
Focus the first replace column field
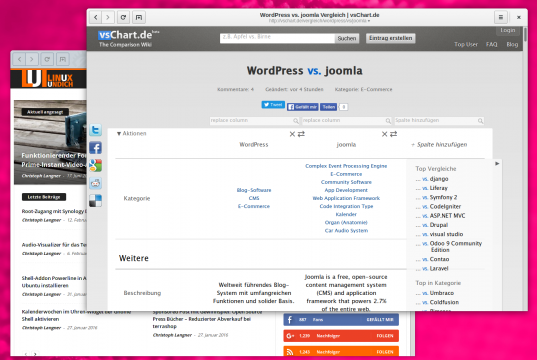[x=254, y=121]
